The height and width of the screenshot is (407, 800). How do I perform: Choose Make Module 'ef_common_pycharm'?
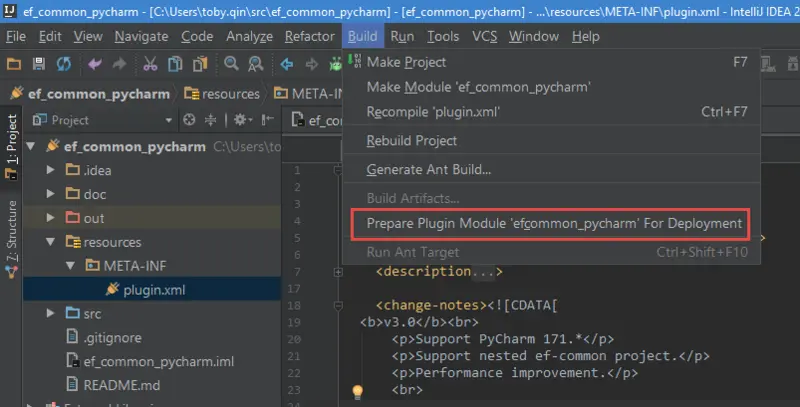click(x=552, y=87)
